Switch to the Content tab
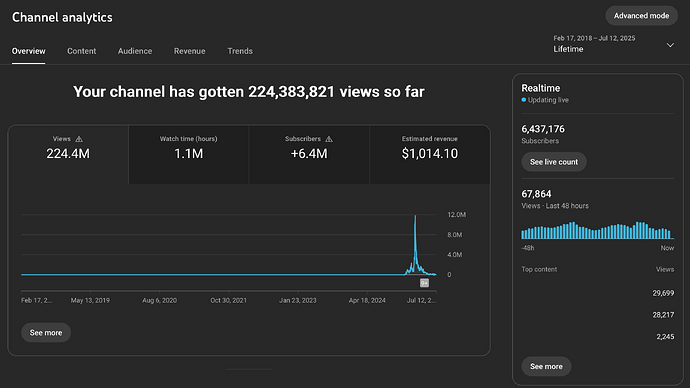690x388 pixels. [81, 51]
